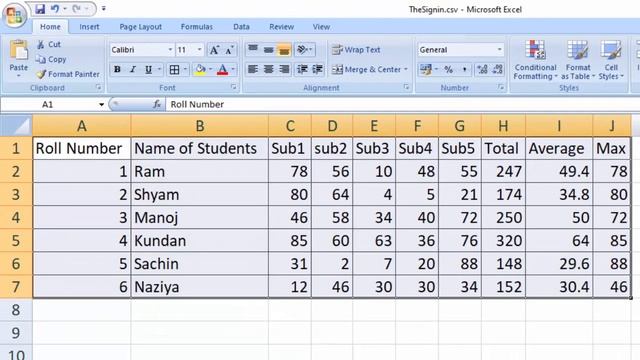640x360 pixels.
Task: Apply the yellow fill color
Action: (200, 69)
